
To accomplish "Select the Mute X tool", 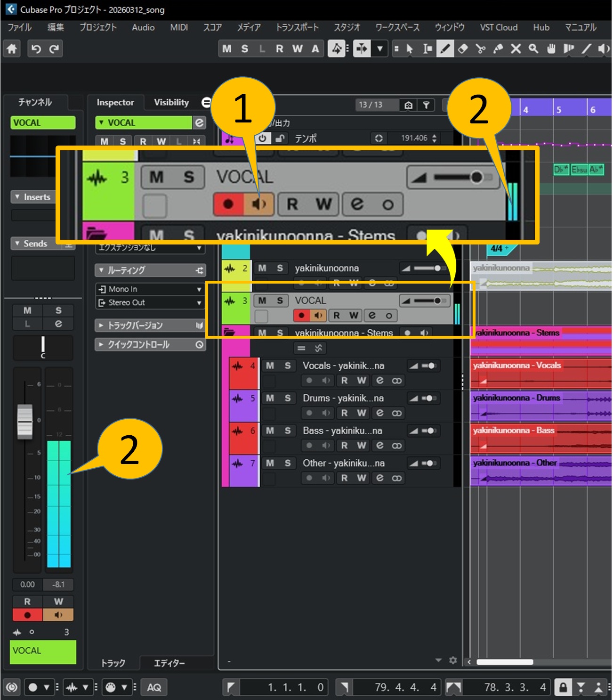I will [516, 49].
